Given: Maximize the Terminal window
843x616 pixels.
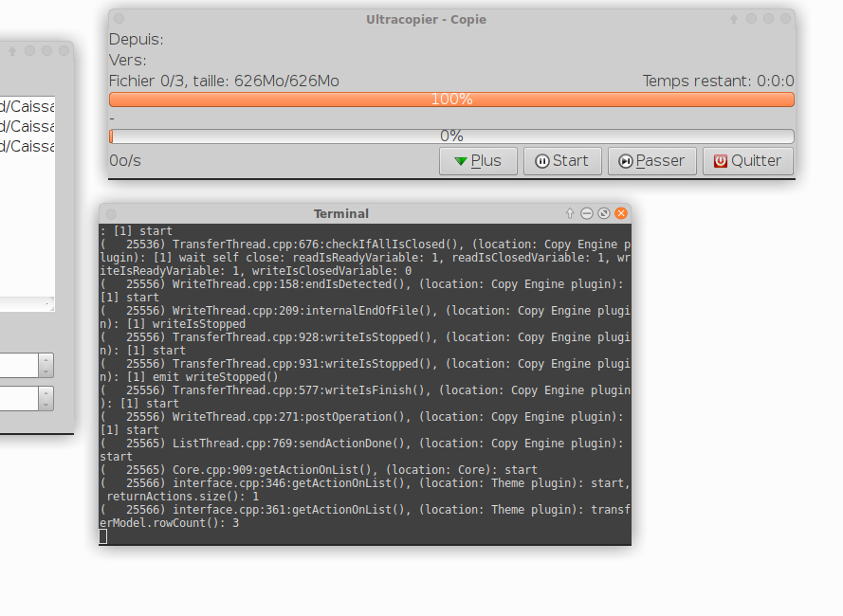Looking at the screenshot, I should point(604,213).
